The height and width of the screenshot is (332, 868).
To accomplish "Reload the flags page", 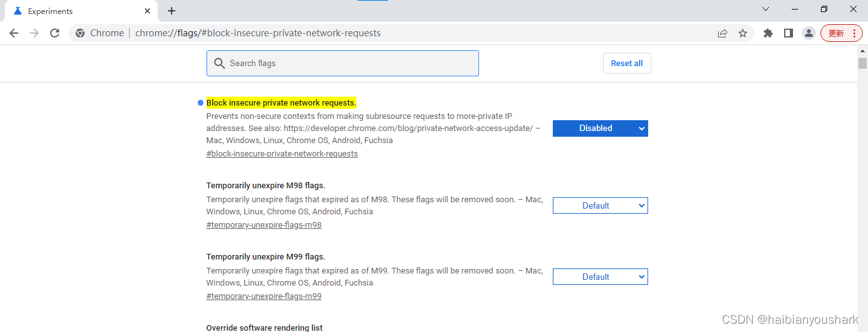I will click(55, 33).
